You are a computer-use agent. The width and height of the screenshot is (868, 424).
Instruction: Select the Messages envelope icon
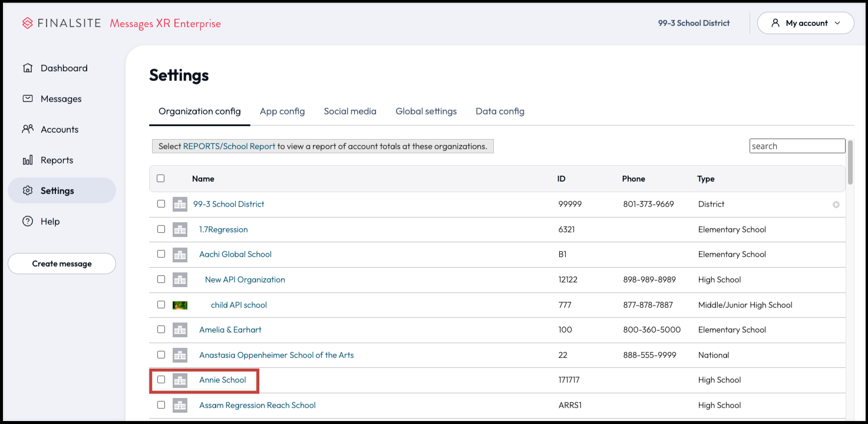pyautogui.click(x=27, y=98)
